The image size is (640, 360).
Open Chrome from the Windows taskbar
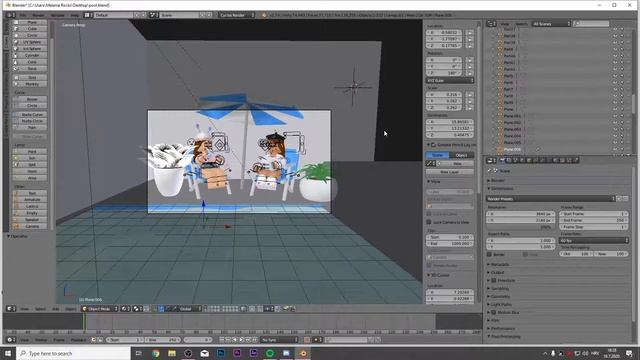pyautogui.click(x=156, y=353)
